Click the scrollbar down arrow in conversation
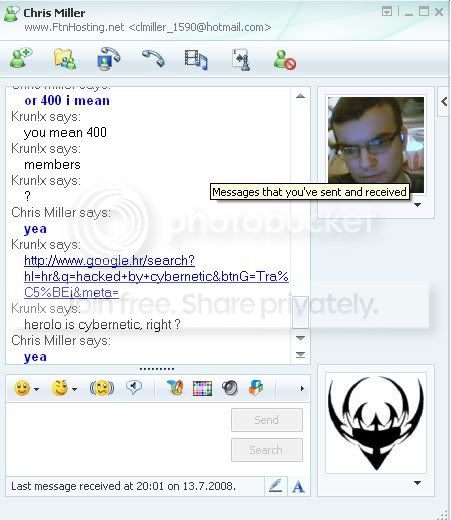 300,338
